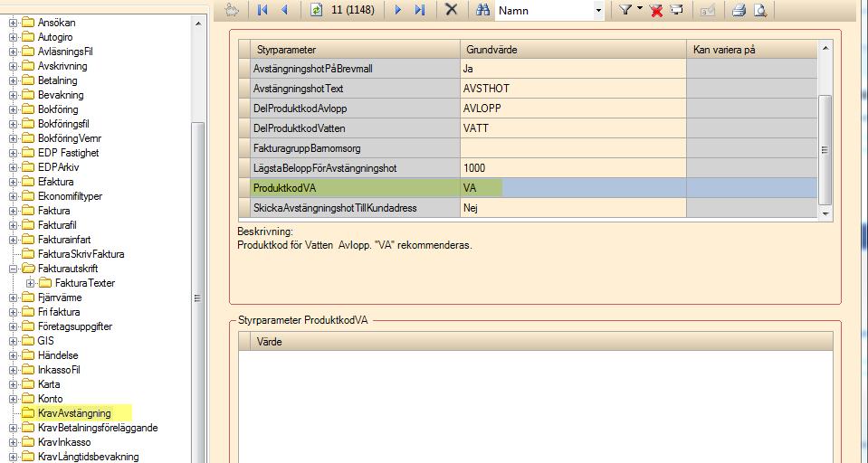This screenshot has width=868, height=463.
Task: Select the Karta folder
Action: coord(49,384)
